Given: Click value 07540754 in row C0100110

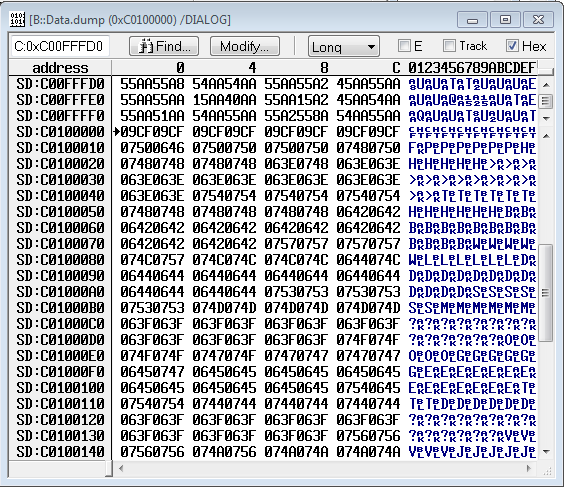Looking at the screenshot, I should [x=152, y=404].
